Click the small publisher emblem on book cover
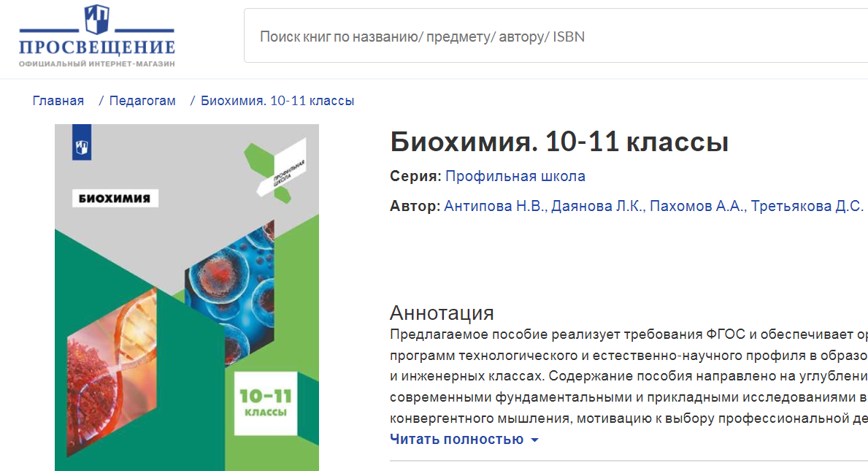Viewport: 868px width, 471px height. (80, 146)
